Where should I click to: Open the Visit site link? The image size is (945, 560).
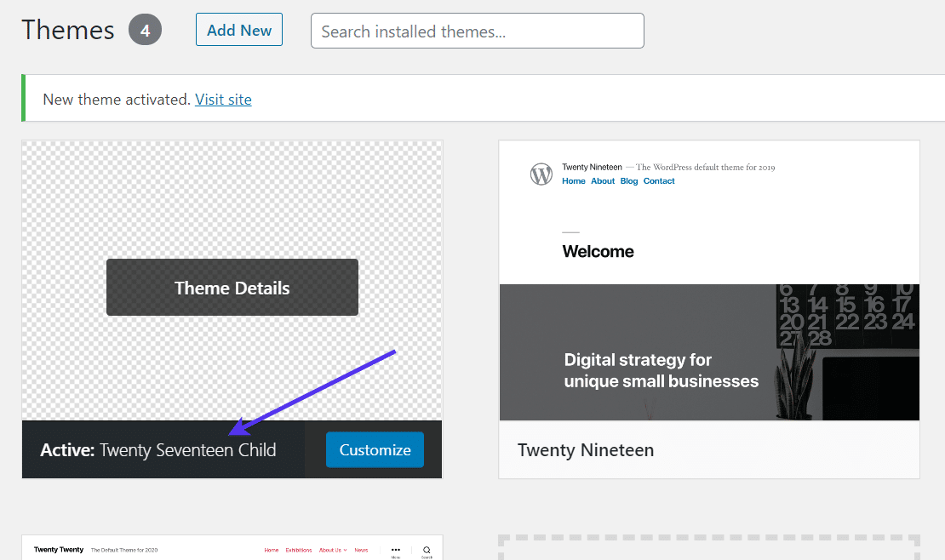pyautogui.click(x=223, y=99)
